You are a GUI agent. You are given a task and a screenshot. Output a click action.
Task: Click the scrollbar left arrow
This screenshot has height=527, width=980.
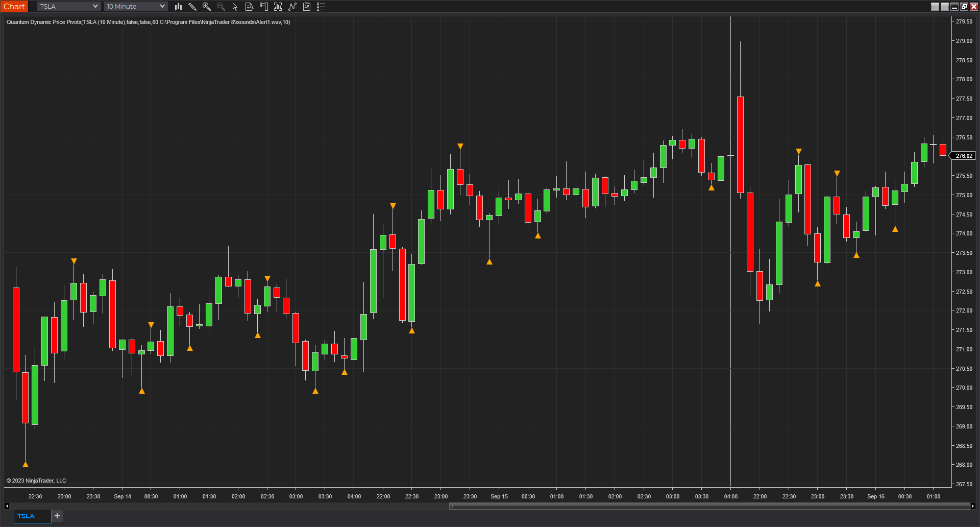(x=7, y=506)
